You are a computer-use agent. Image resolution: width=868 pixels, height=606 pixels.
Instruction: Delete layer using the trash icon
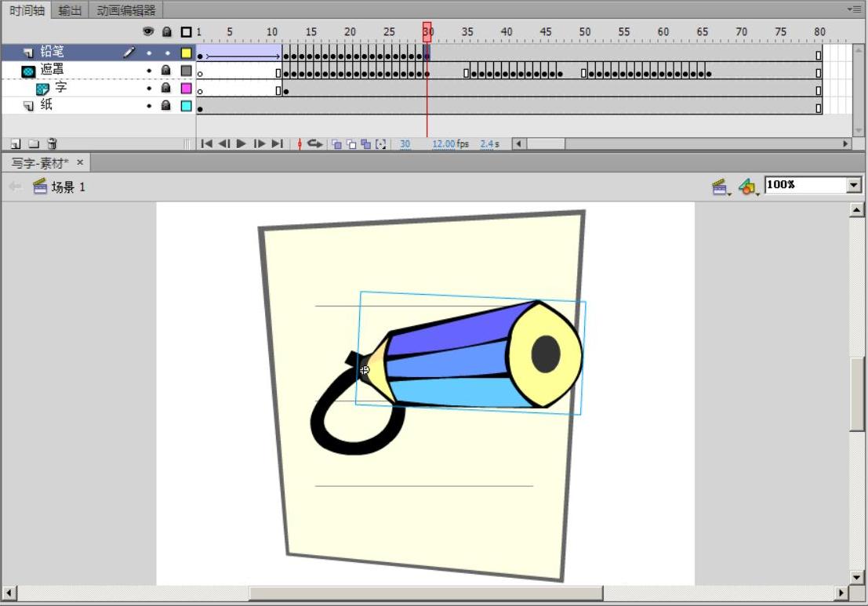click(52, 144)
